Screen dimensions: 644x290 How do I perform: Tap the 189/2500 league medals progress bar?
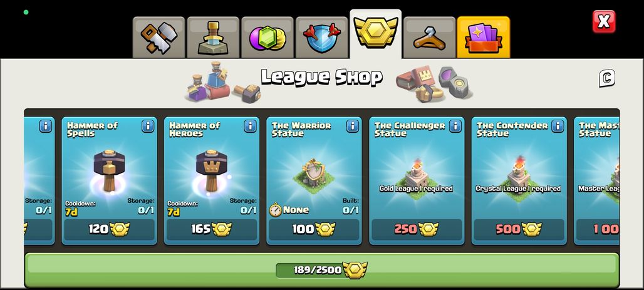(321, 270)
